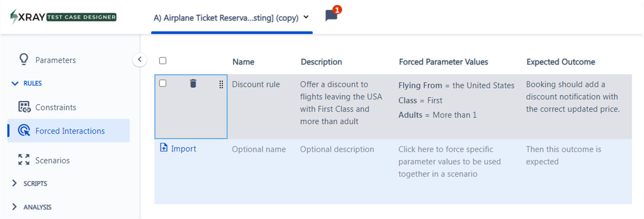Click the Optional name input field
Image resolution: width=644 pixels, height=219 pixels.
click(259, 150)
